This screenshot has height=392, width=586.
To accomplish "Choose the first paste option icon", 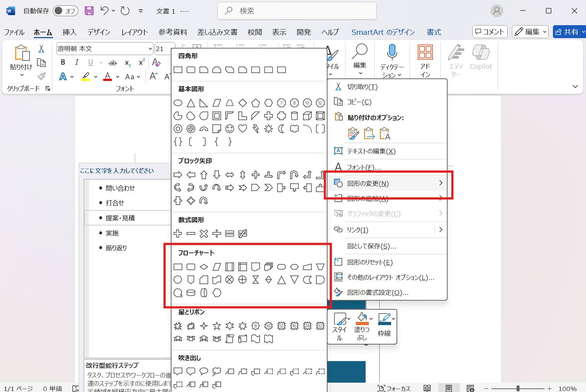I will [353, 133].
